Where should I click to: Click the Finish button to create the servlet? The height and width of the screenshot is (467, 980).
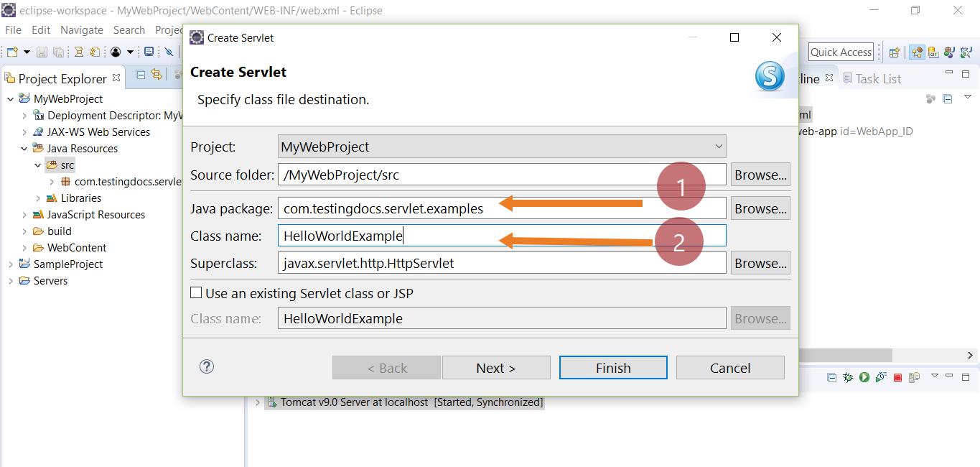click(x=612, y=367)
